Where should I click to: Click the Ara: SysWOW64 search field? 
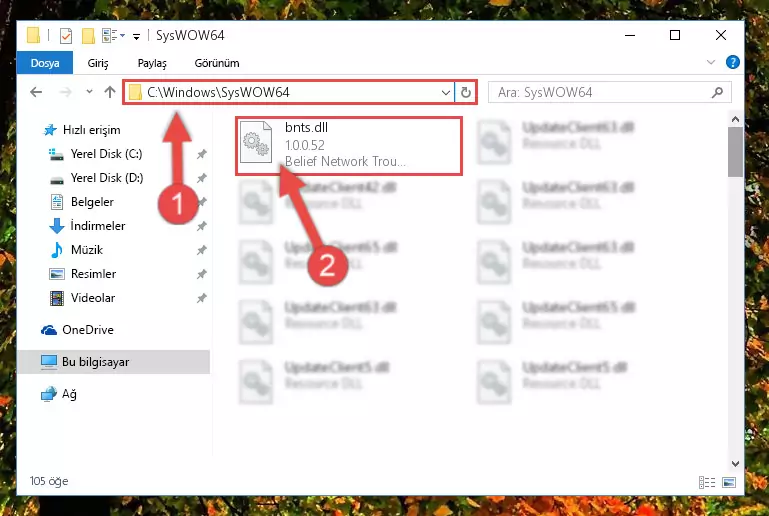610,92
